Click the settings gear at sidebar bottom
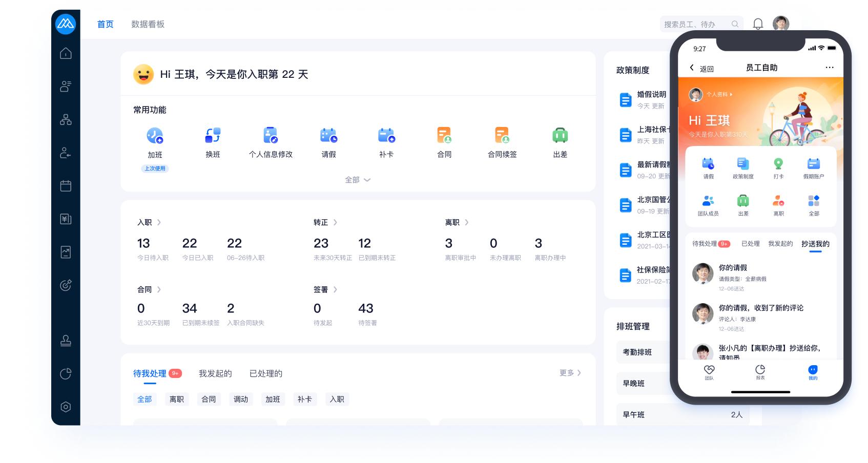The width and height of the screenshot is (868, 463). click(x=66, y=407)
